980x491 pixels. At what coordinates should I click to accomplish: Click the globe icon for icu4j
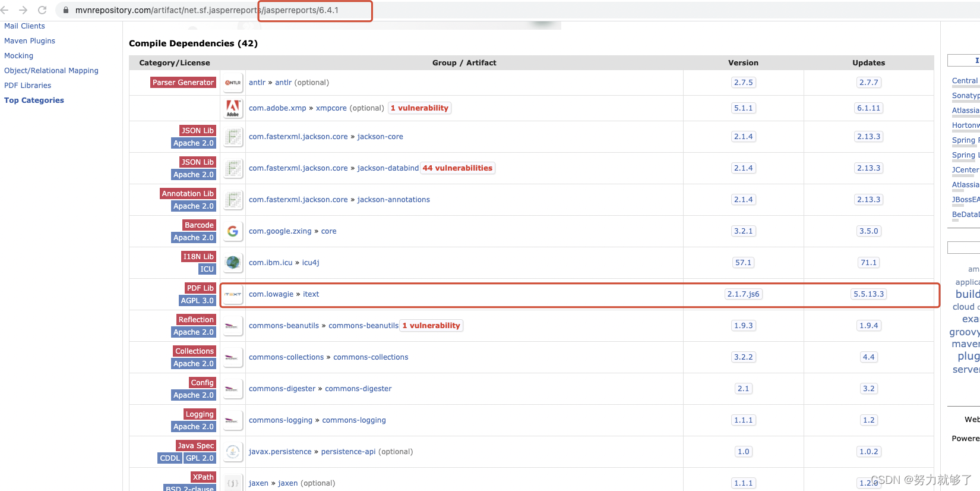pyautogui.click(x=233, y=263)
